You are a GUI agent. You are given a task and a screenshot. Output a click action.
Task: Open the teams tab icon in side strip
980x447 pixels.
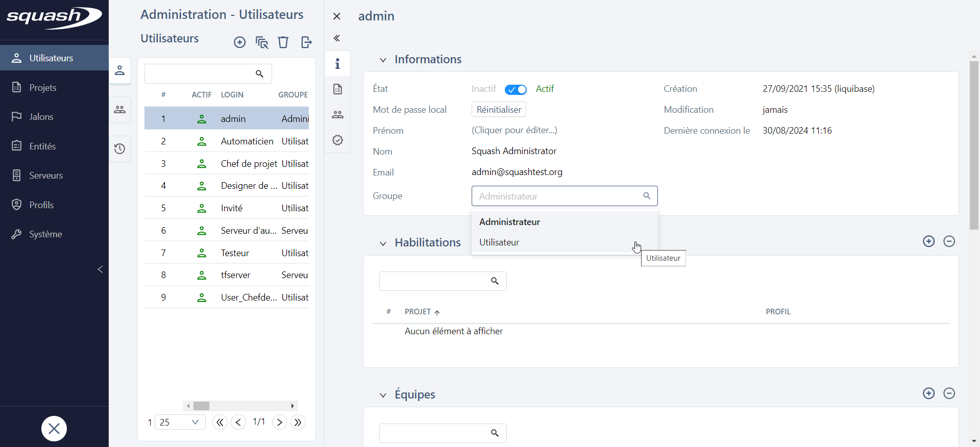point(120,110)
